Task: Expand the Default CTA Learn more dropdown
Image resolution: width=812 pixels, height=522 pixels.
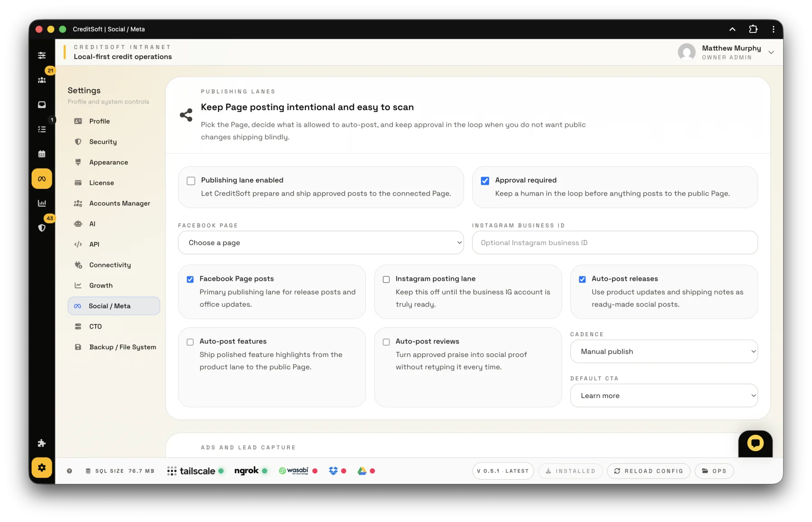Action: 664,396
